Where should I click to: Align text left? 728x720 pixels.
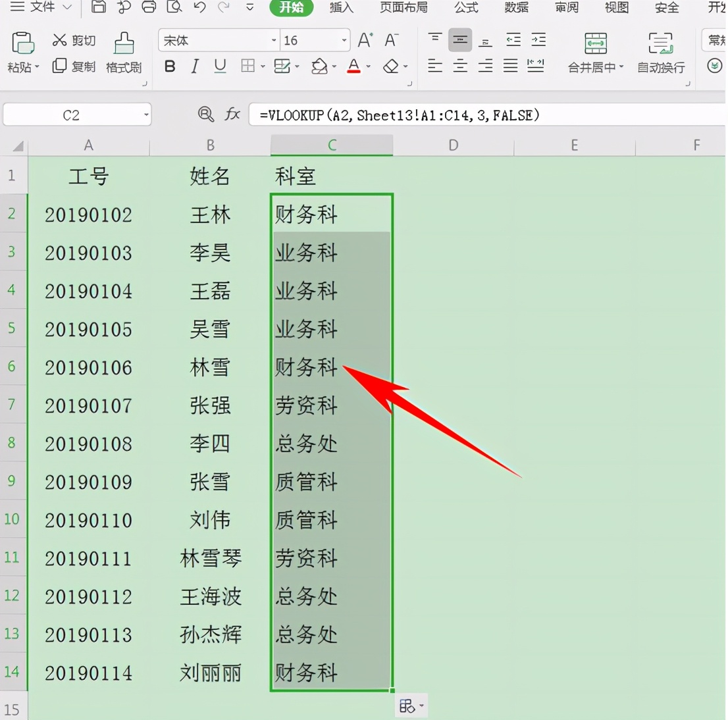click(x=435, y=66)
